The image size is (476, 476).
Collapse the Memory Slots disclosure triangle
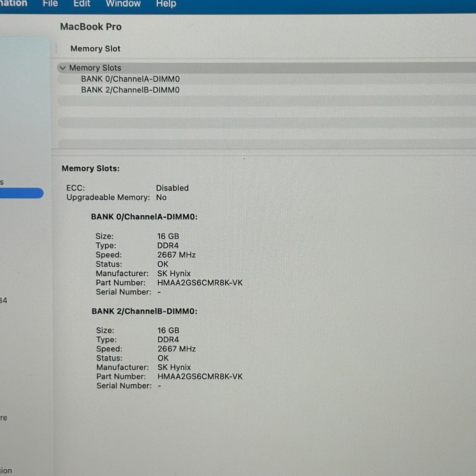point(63,68)
